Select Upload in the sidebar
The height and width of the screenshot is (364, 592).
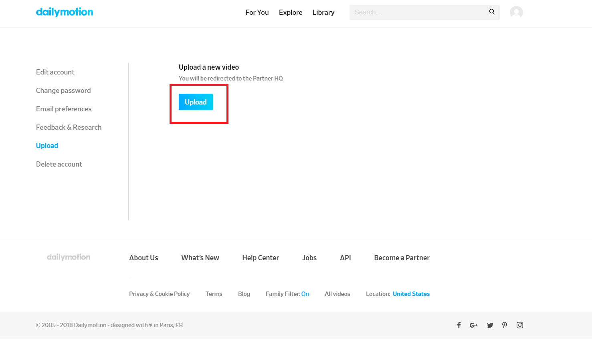click(x=47, y=146)
